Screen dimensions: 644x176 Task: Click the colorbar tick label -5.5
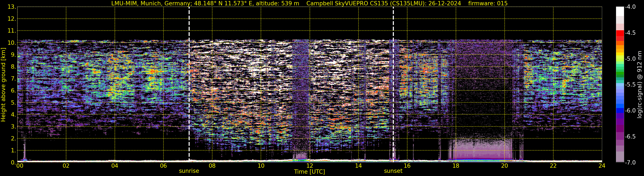tap(630, 85)
